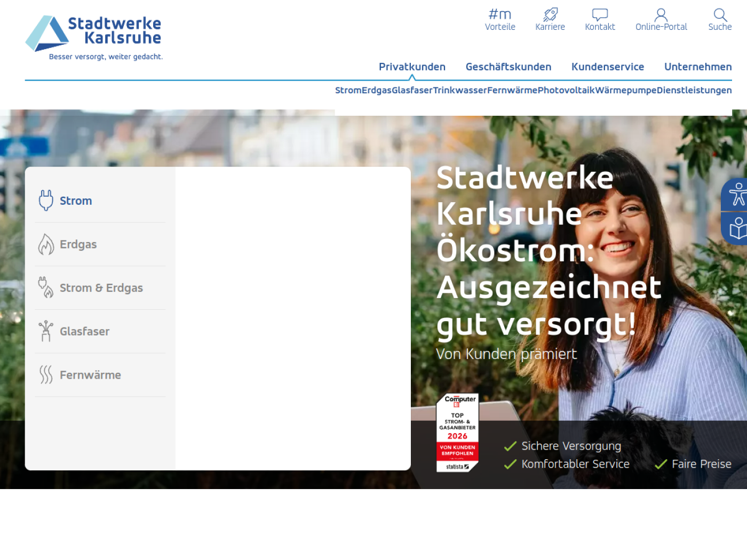Go to the Trinkwasser submenu link

(x=460, y=90)
